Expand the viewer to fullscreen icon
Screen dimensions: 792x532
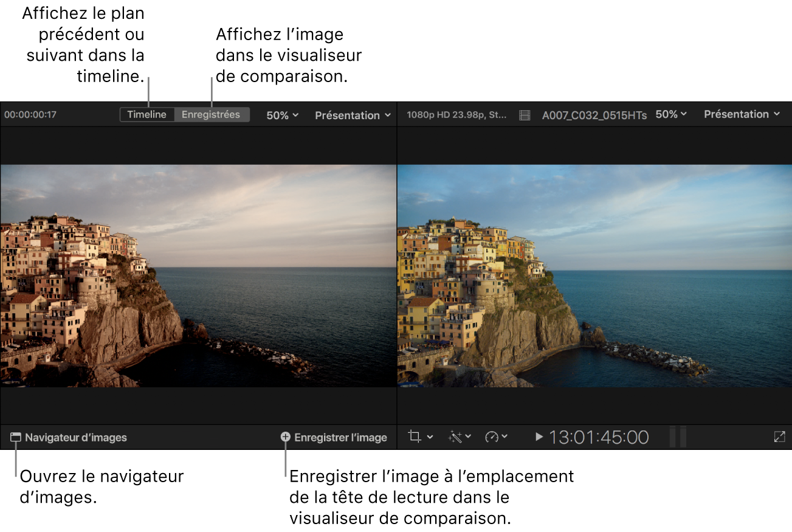tap(780, 437)
